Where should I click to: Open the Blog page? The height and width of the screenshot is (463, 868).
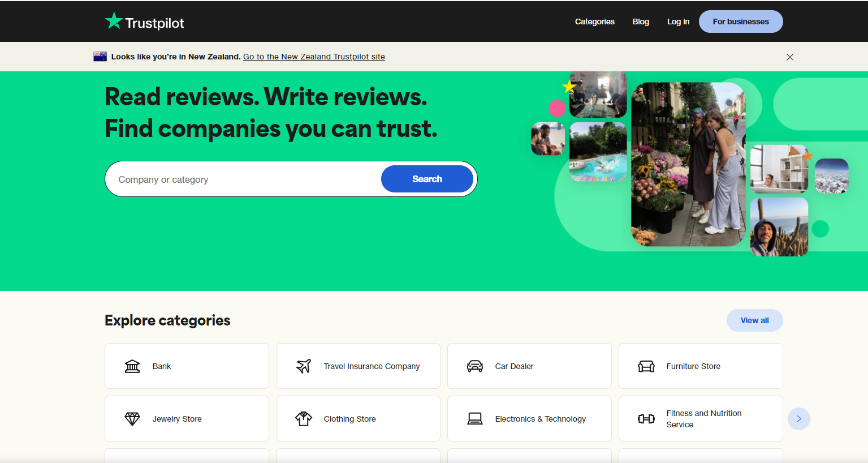[641, 22]
